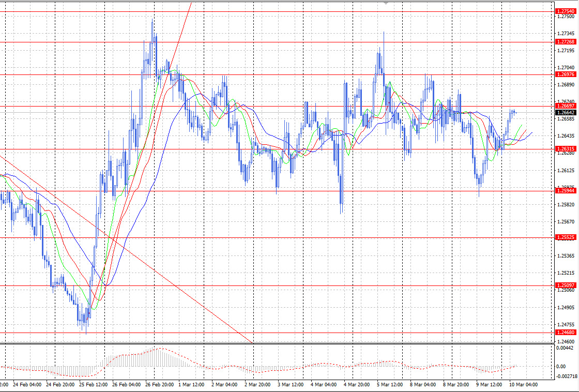The image size is (579, 392).
Task: Click 1.27195 on the price scale
Action: (566, 51)
